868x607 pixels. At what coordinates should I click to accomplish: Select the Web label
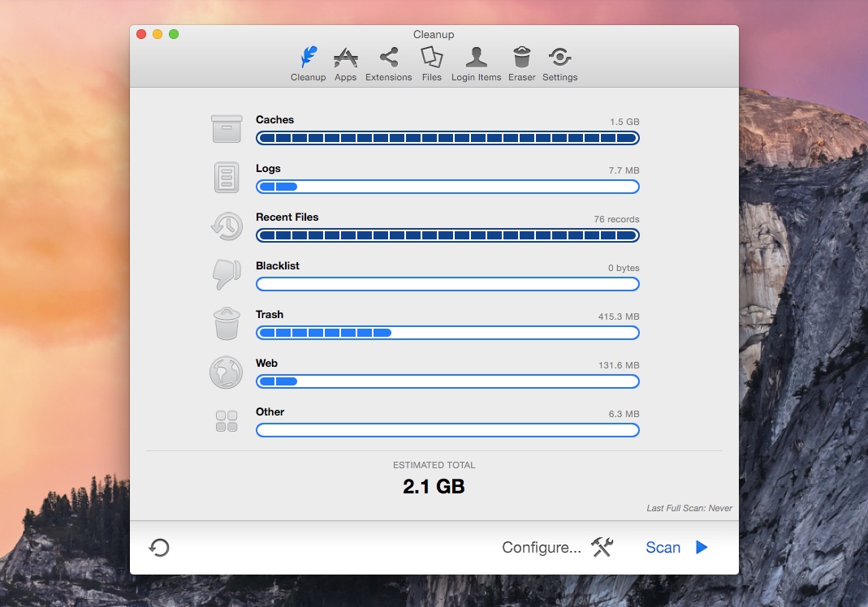[266, 363]
